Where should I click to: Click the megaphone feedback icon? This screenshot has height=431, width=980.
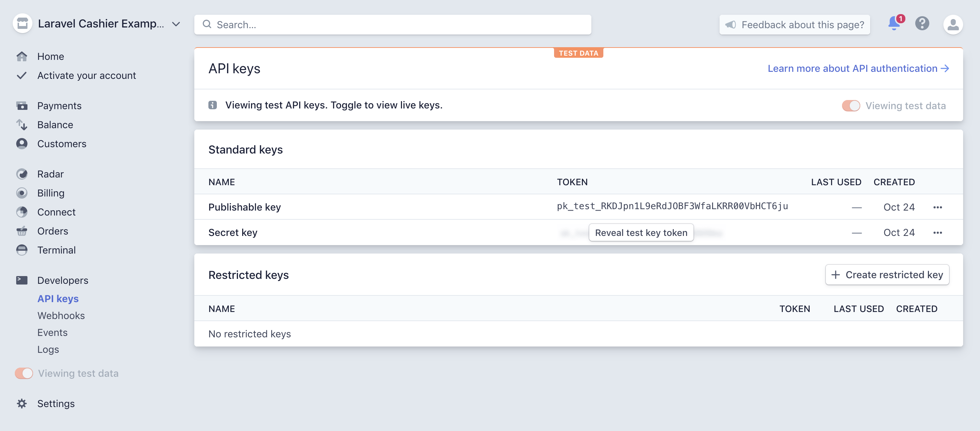click(x=730, y=25)
